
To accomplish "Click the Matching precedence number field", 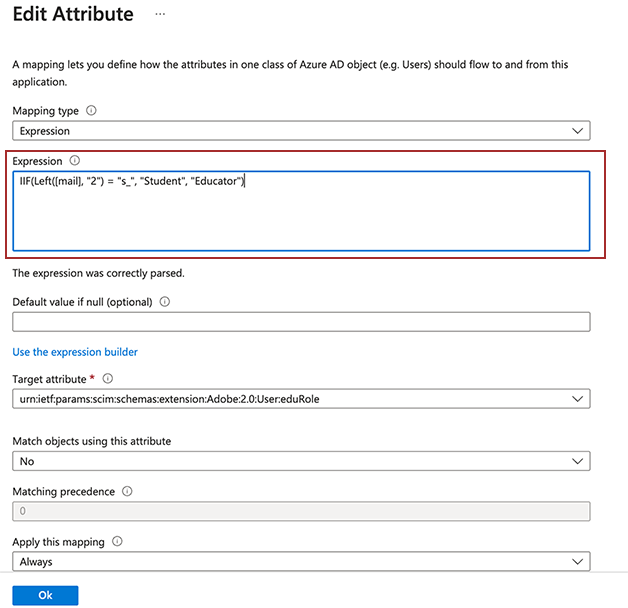I will 301,511.
